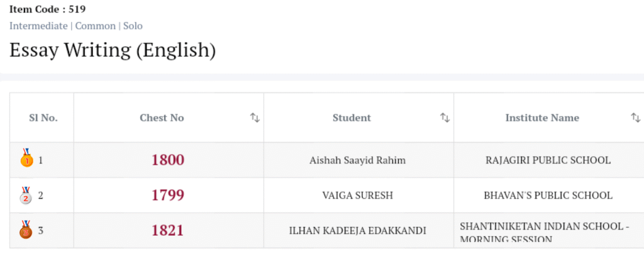Click the Solo category link
This screenshot has height=259, width=644.
tap(133, 26)
